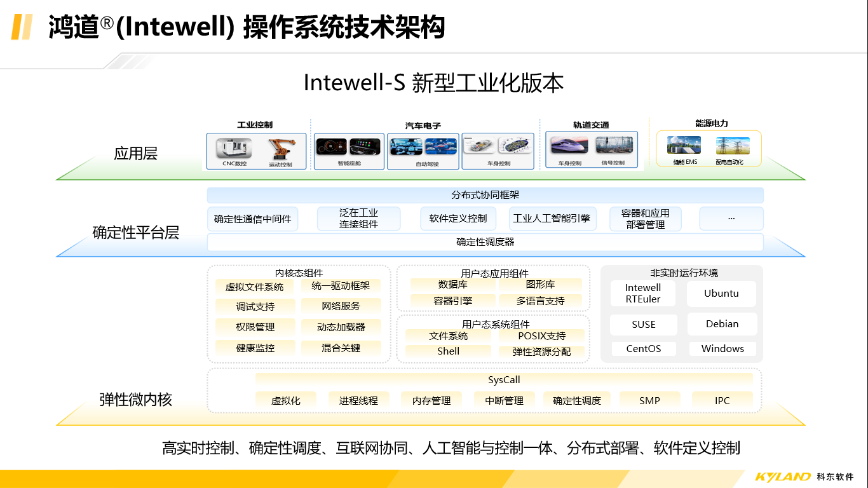Select the 汽车电子 heading
This screenshot has height=488, width=868.
pyautogui.click(x=423, y=126)
